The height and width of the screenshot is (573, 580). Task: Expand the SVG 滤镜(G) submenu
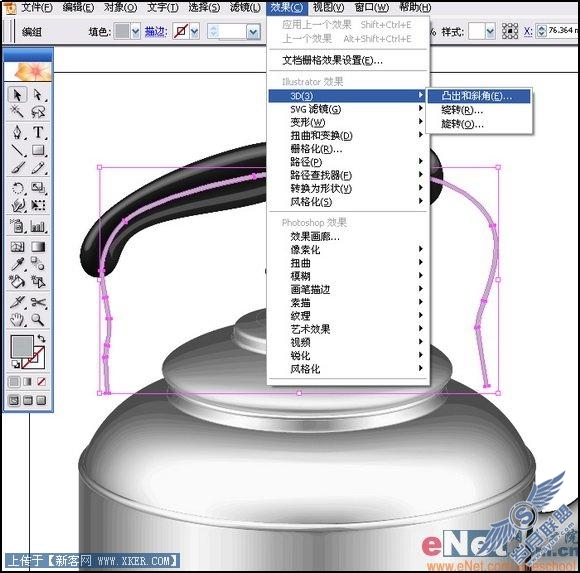click(348, 109)
